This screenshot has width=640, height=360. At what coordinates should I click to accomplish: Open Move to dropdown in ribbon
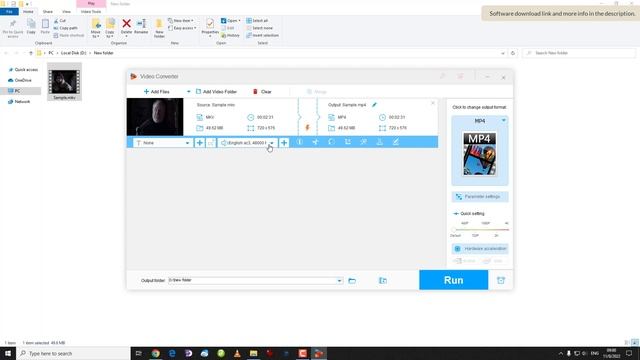click(96, 29)
